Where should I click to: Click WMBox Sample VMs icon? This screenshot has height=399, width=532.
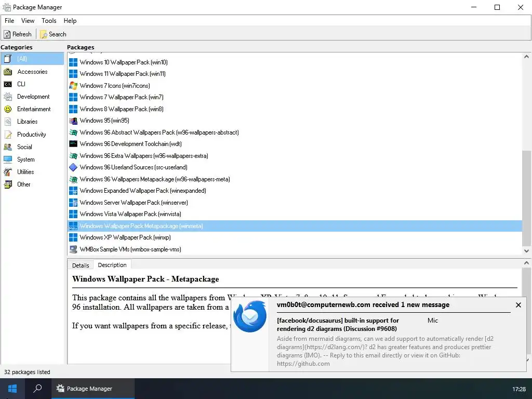[x=73, y=249]
